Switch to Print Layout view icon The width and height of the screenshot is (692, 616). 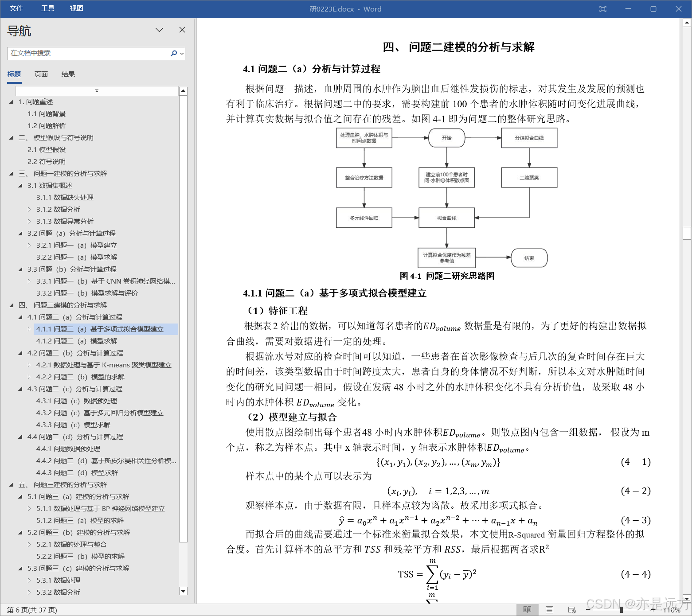point(550,610)
